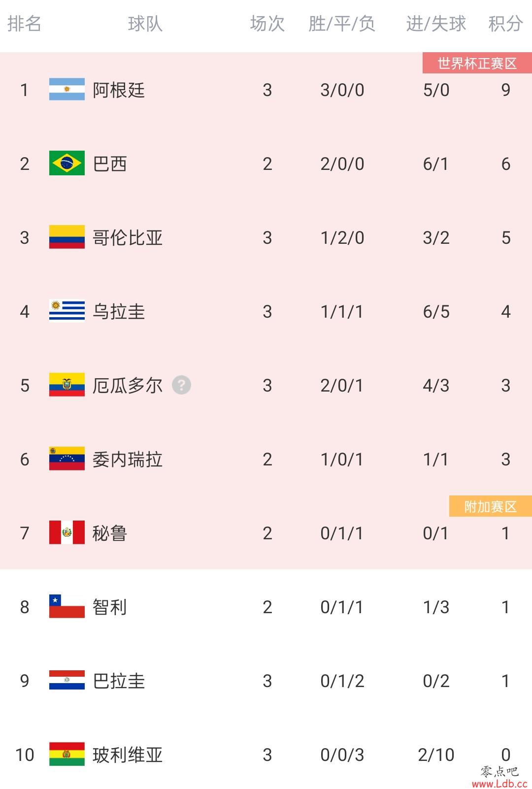The image size is (532, 789).
Task: Click the Colombia flag icon
Action: coord(67,237)
